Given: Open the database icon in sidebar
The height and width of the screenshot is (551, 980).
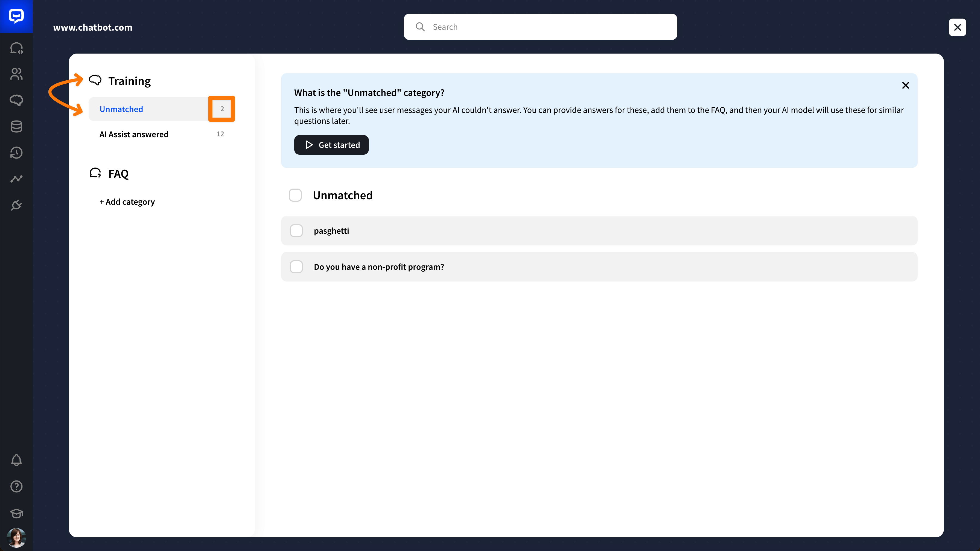Looking at the screenshot, I should pos(16,126).
